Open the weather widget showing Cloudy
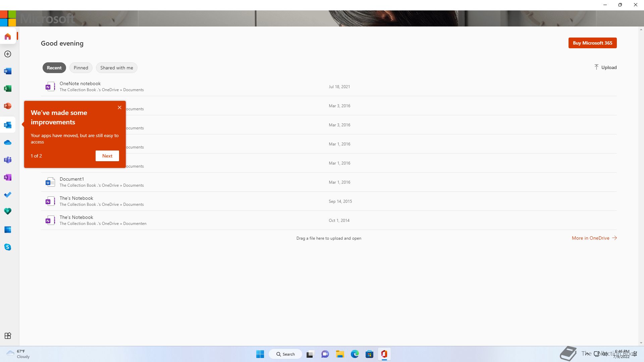The width and height of the screenshot is (644, 362). [x=18, y=354]
